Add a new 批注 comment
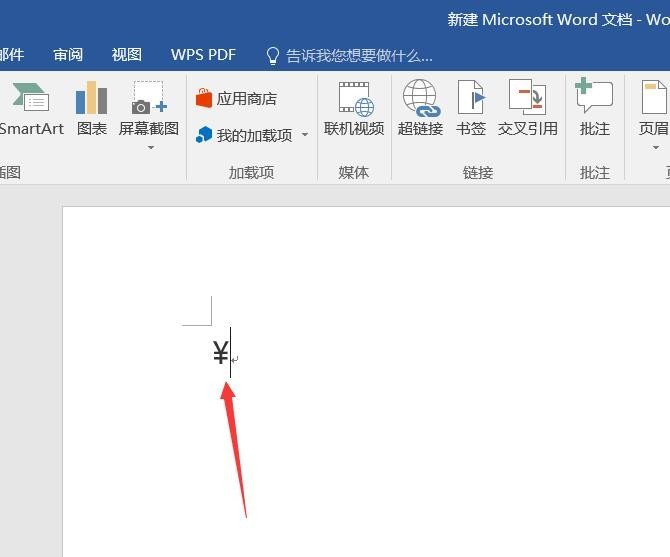The image size is (670, 557). [x=594, y=109]
